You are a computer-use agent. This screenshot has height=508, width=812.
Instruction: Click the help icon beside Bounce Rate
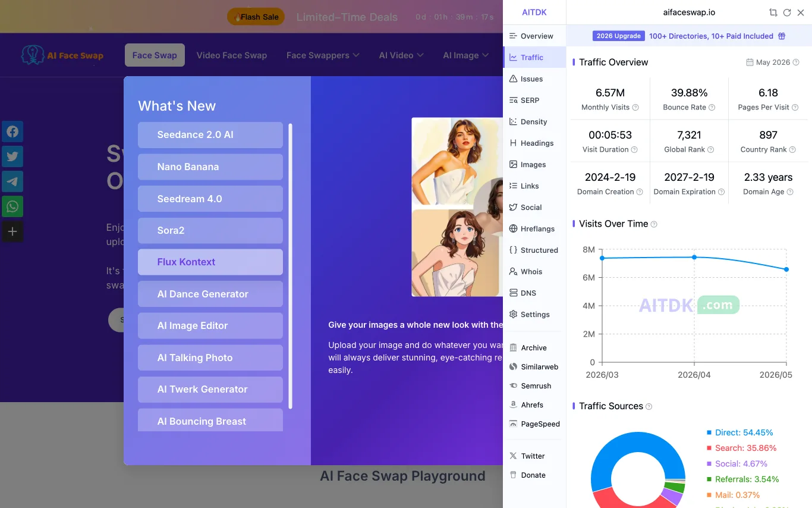coord(712,108)
